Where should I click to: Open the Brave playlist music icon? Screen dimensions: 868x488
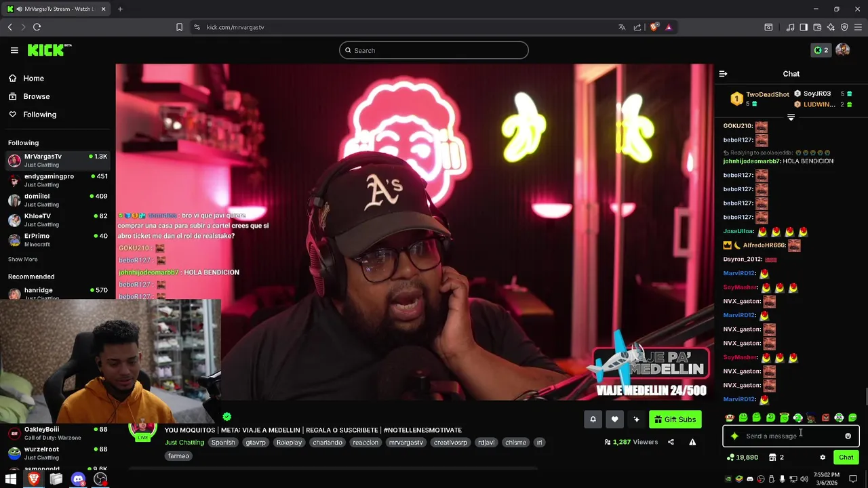pyautogui.click(x=790, y=27)
